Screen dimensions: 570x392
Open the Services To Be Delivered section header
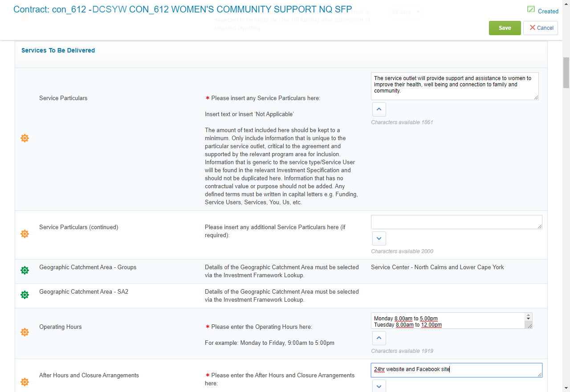58,51
